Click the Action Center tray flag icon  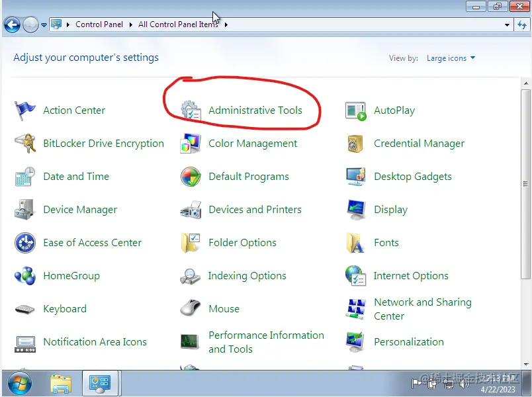click(x=416, y=384)
